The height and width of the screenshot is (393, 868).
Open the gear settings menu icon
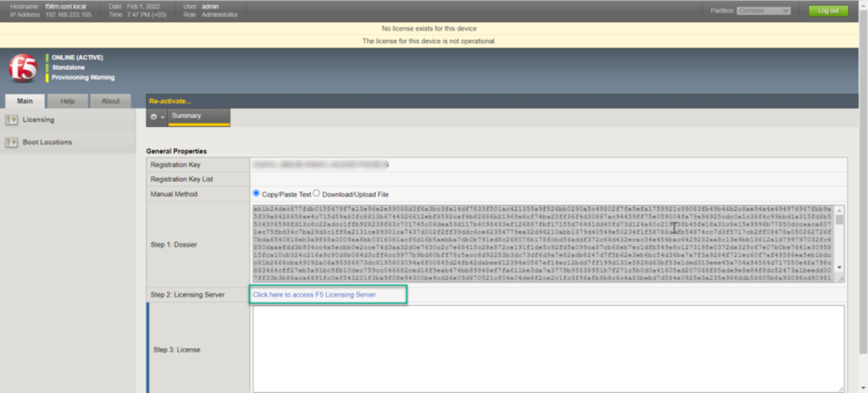pos(153,118)
